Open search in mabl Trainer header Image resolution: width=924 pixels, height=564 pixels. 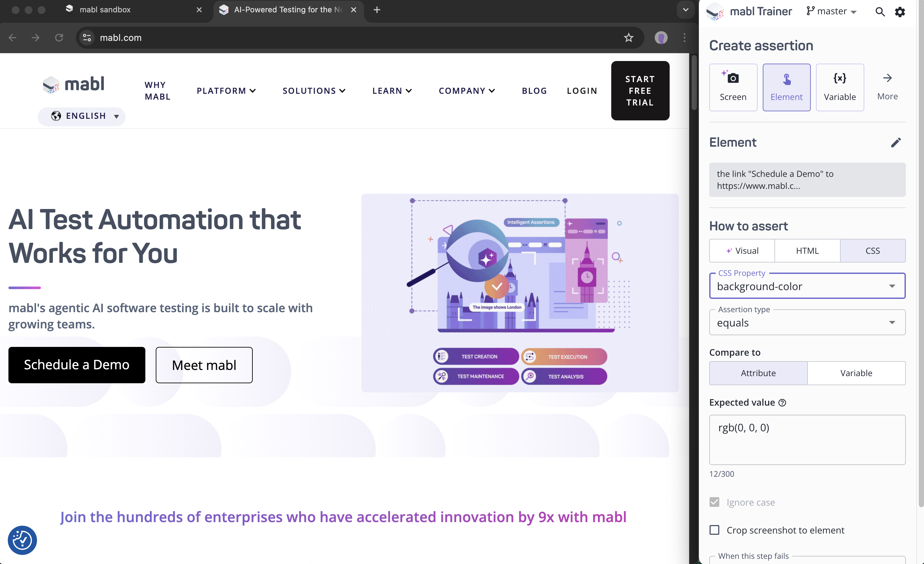pyautogui.click(x=880, y=12)
